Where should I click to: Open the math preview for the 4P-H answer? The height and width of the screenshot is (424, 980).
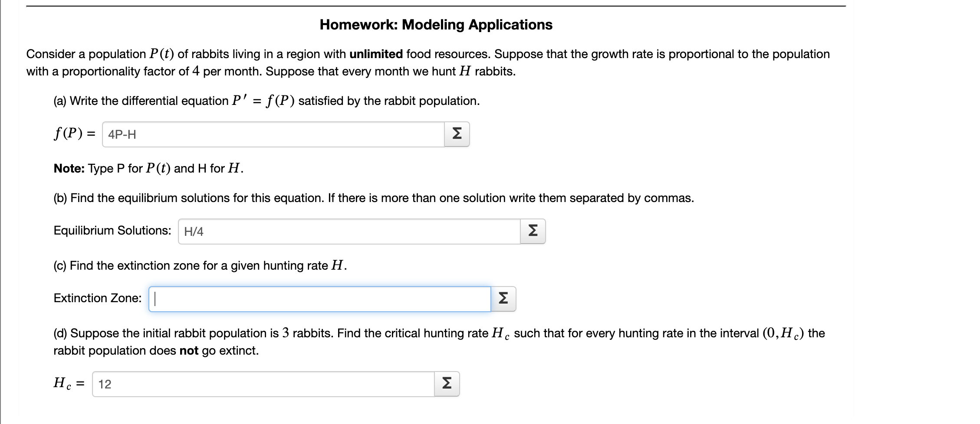[x=457, y=134]
